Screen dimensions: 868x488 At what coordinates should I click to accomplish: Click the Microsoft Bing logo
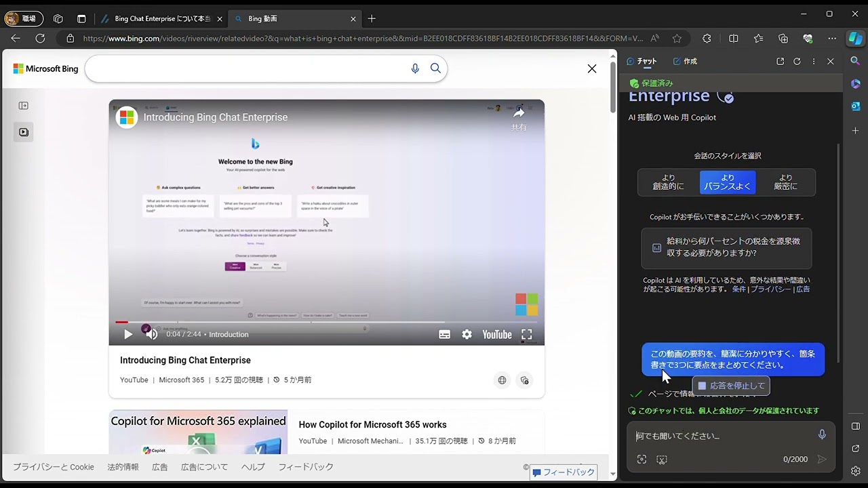click(x=45, y=68)
